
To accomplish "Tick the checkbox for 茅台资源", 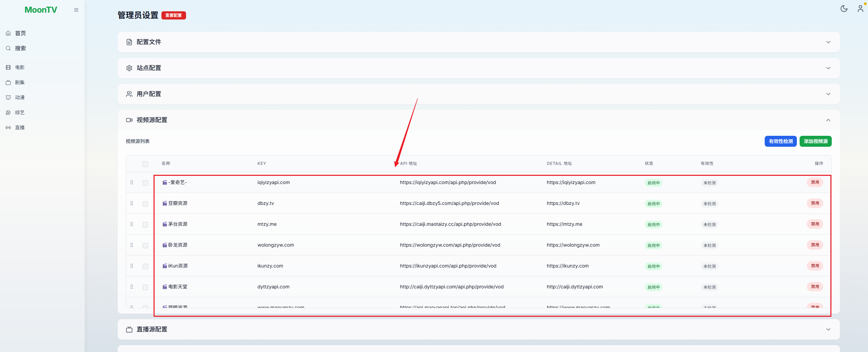I will (x=145, y=225).
